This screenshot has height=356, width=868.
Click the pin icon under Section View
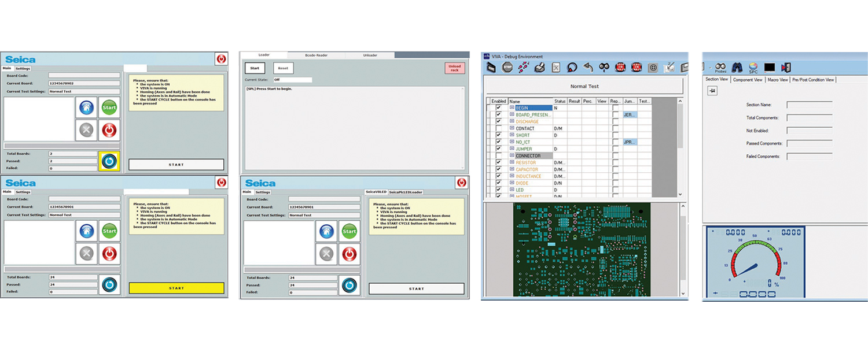(x=712, y=91)
